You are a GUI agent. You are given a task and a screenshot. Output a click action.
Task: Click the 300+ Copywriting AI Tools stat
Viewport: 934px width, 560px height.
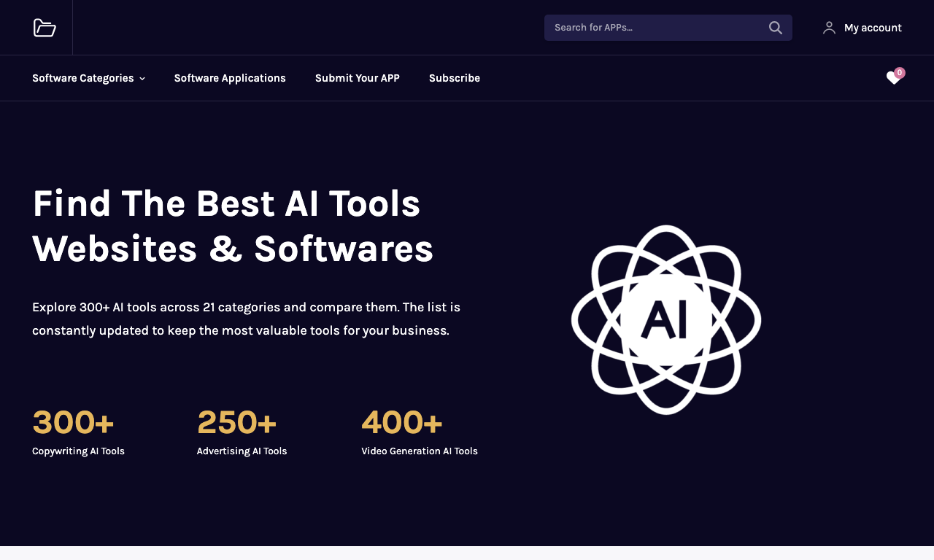pyautogui.click(x=78, y=432)
